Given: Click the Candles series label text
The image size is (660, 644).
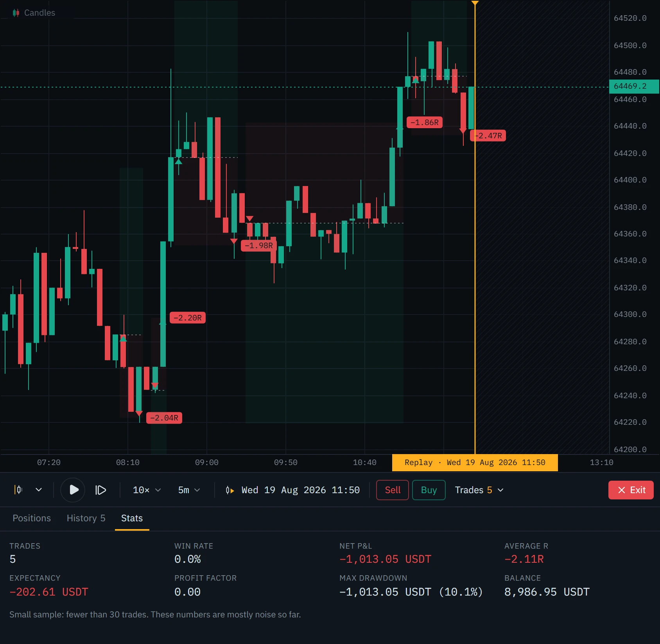Looking at the screenshot, I should [x=39, y=13].
